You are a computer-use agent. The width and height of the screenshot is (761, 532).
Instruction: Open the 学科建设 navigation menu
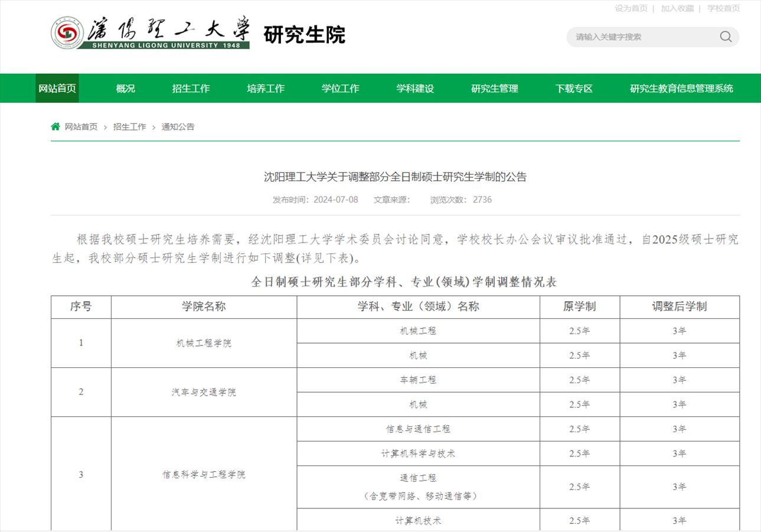[415, 88]
